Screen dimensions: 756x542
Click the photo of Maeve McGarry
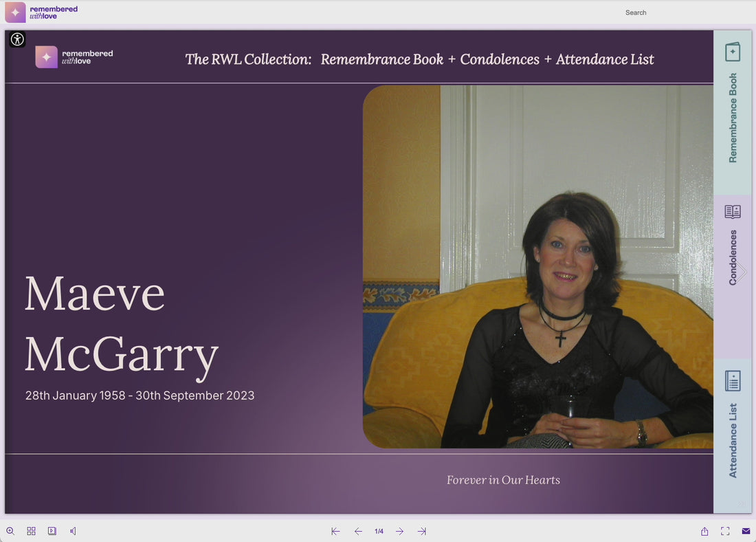(x=537, y=267)
